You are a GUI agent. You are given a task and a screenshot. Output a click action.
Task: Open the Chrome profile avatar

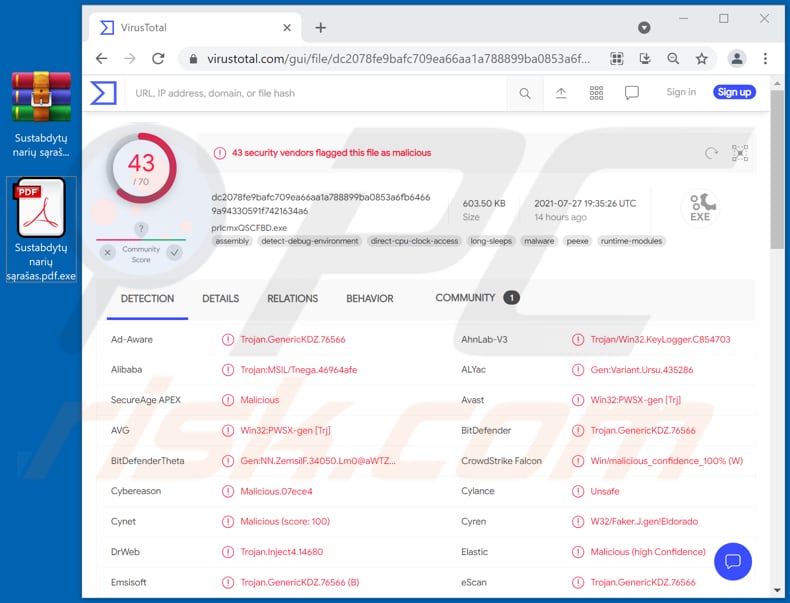(x=737, y=58)
